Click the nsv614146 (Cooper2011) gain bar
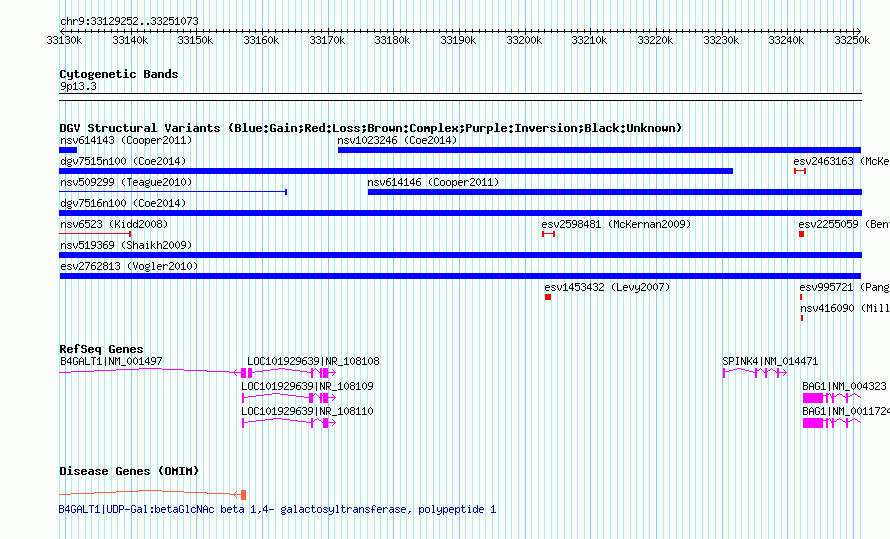 click(615, 192)
